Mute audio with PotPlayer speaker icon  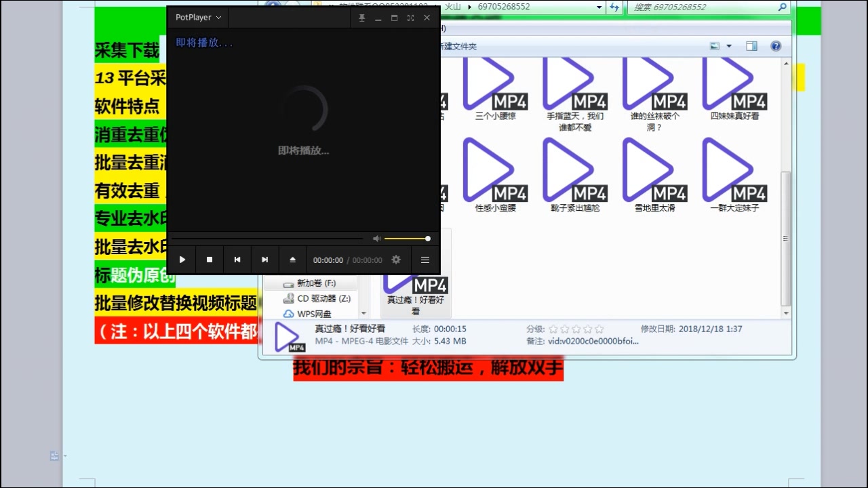pyautogui.click(x=377, y=239)
